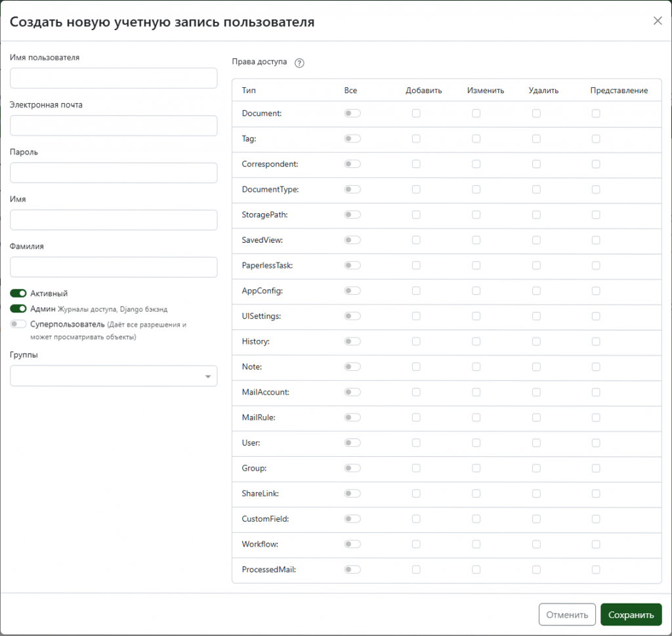Toggle all permissions for Workflow
672x636 pixels.
[x=352, y=544]
